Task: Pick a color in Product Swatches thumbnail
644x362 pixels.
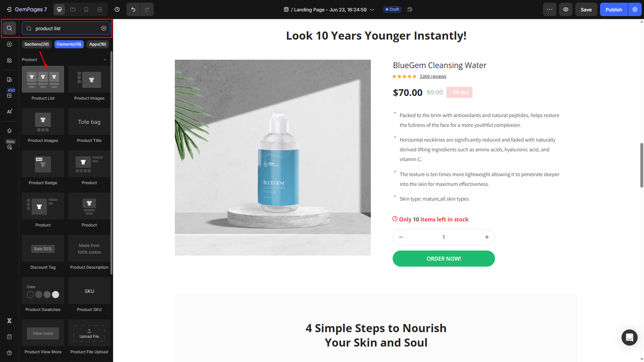Action: 39,294
